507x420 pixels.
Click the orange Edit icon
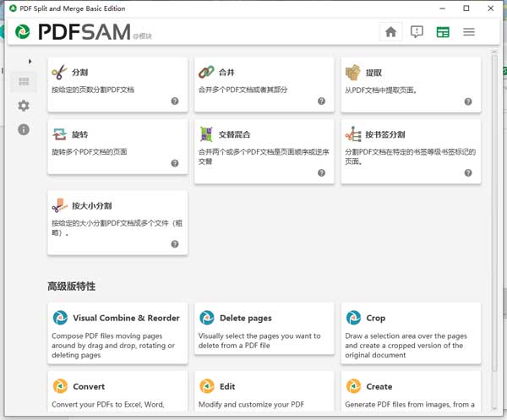pyautogui.click(x=207, y=386)
